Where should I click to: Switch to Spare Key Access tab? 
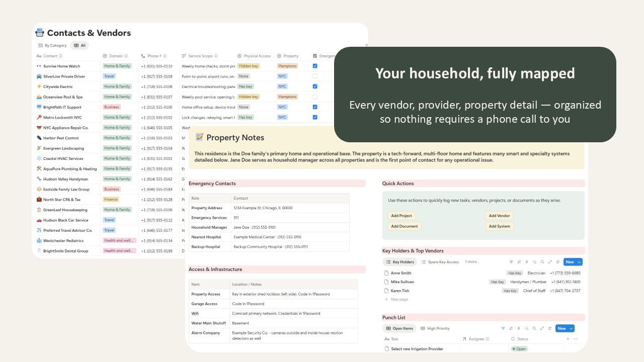click(x=440, y=262)
